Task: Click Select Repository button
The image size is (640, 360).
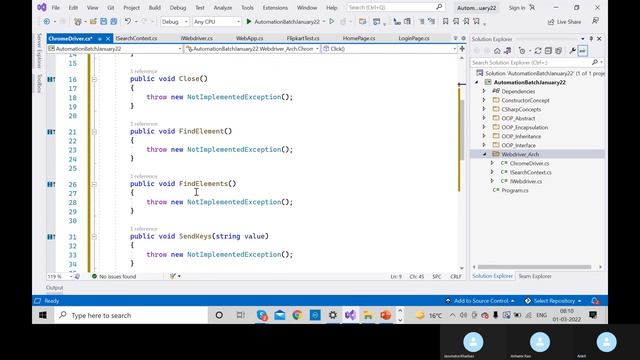Action: pyautogui.click(x=553, y=301)
